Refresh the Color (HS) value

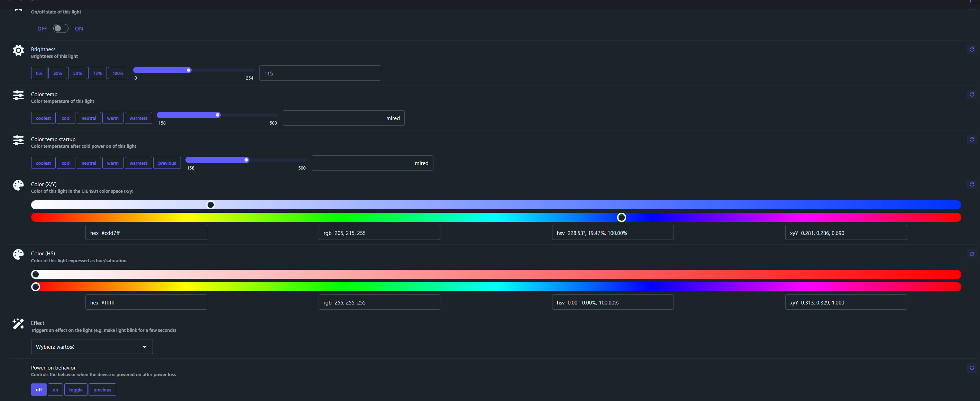972,254
